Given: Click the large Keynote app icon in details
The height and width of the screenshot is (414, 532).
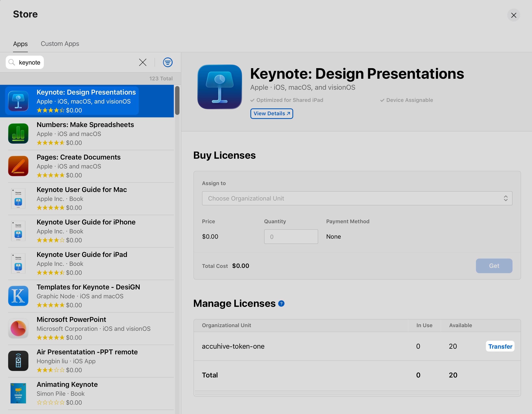Looking at the screenshot, I should click(220, 87).
